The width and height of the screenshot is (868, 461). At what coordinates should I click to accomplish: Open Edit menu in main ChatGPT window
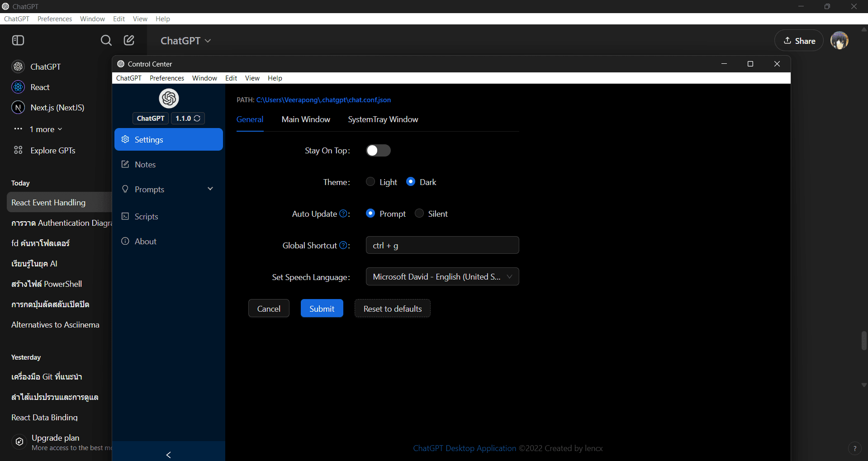click(119, 19)
